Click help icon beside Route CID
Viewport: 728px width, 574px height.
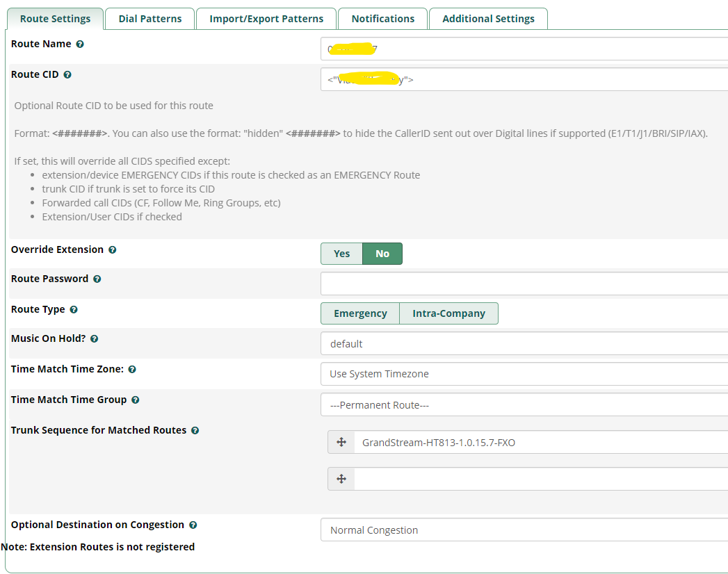(x=67, y=74)
